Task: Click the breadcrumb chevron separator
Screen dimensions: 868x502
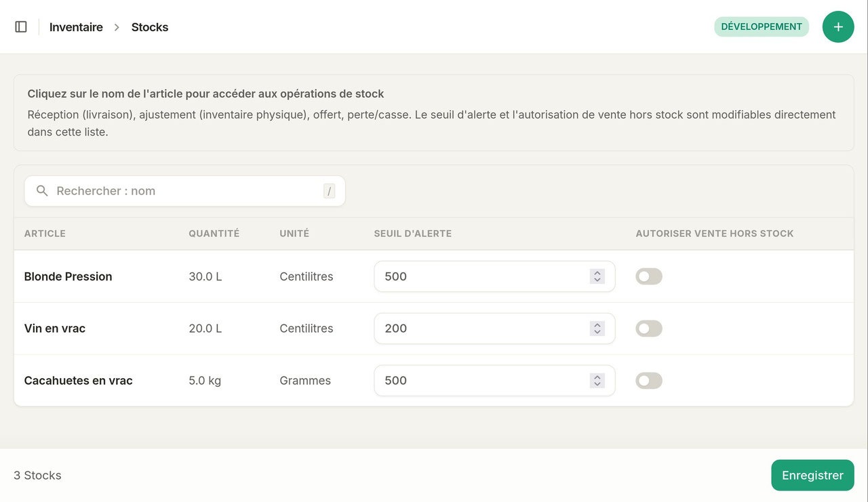Action: (117, 27)
